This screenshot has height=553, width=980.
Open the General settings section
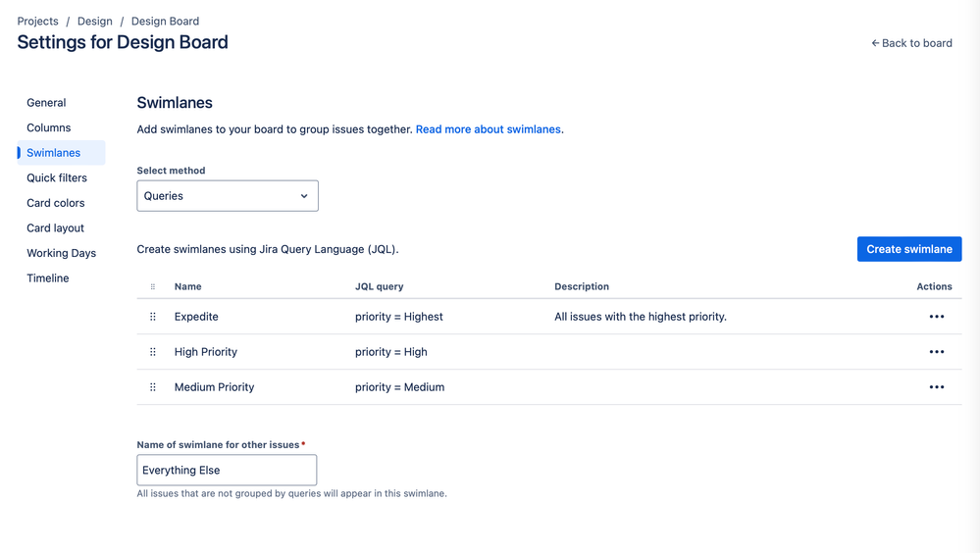point(46,103)
